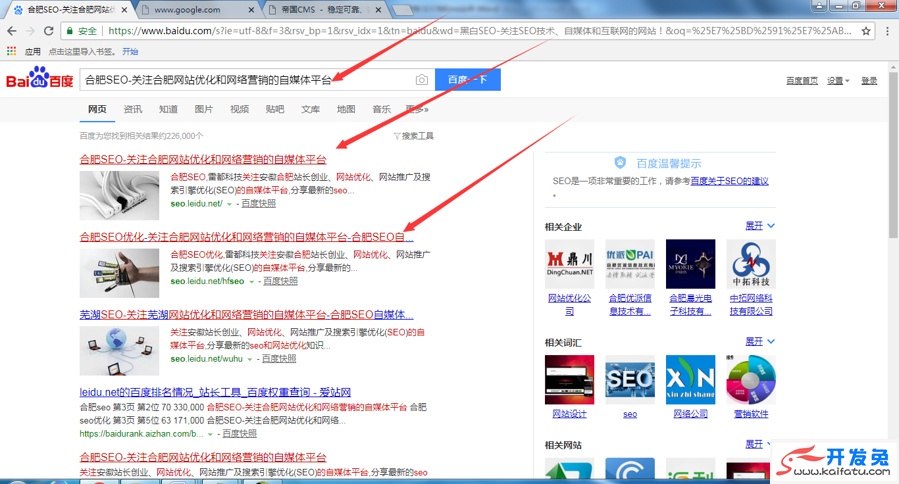Click the 网站设计 related term image
Image resolution: width=899 pixels, height=484 pixels.
tap(569, 380)
